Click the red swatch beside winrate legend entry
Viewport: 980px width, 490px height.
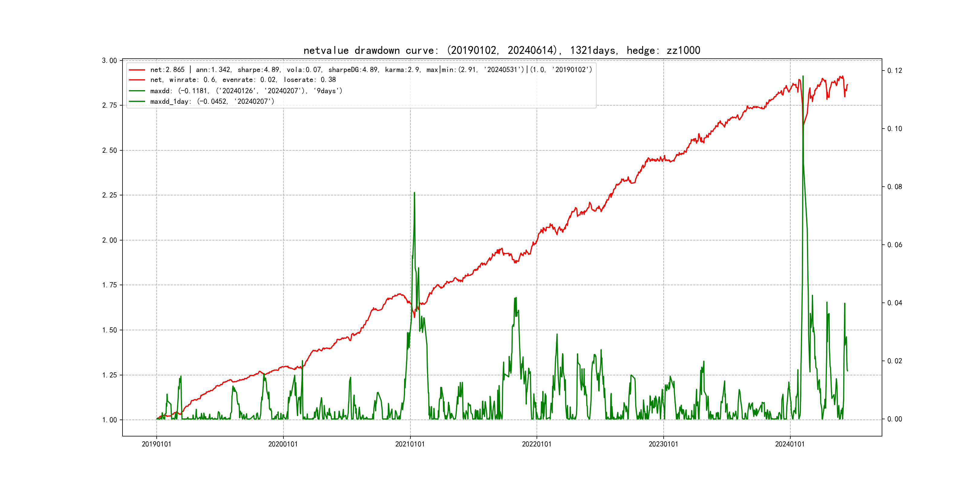[x=137, y=80]
